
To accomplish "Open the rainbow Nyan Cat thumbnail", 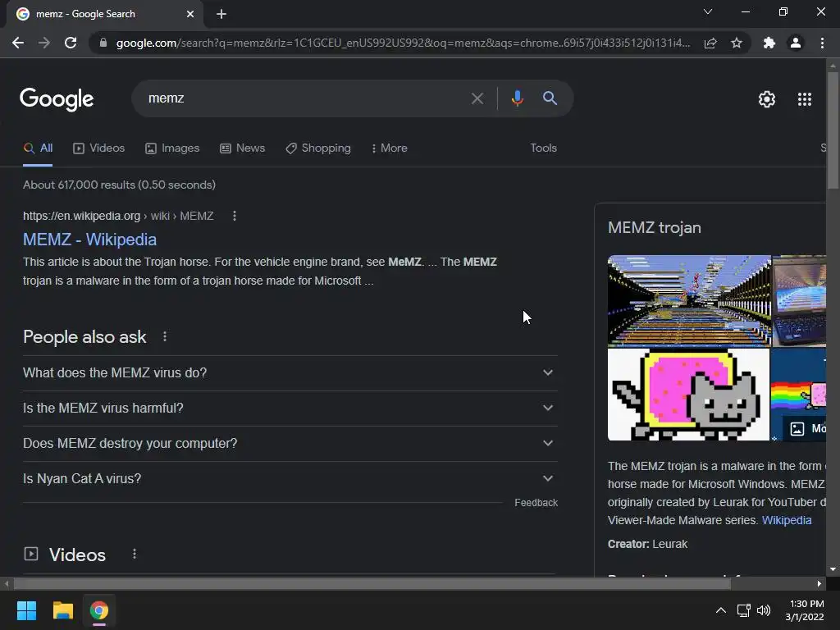I will (798, 395).
